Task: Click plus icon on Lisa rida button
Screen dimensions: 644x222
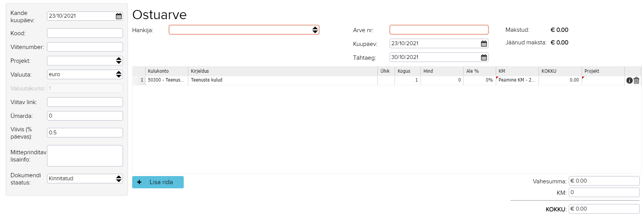Action: pos(139,182)
